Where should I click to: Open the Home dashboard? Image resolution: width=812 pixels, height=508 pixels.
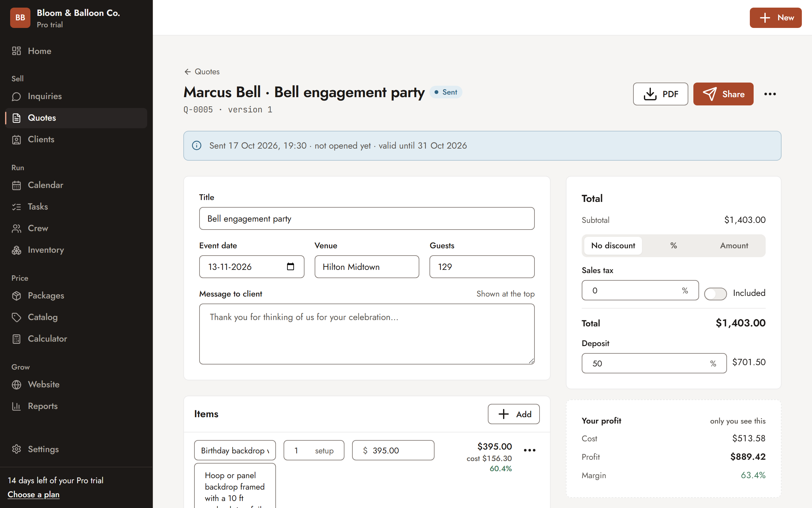tap(76, 51)
